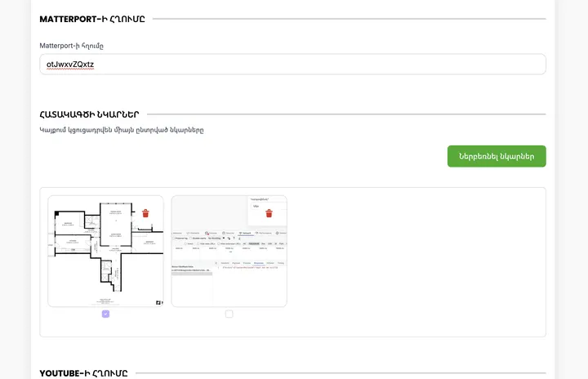Viewport: 588px width, 379px height.
Task: Click the Matterport-ի հղումը field label
Action: (x=71, y=45)
